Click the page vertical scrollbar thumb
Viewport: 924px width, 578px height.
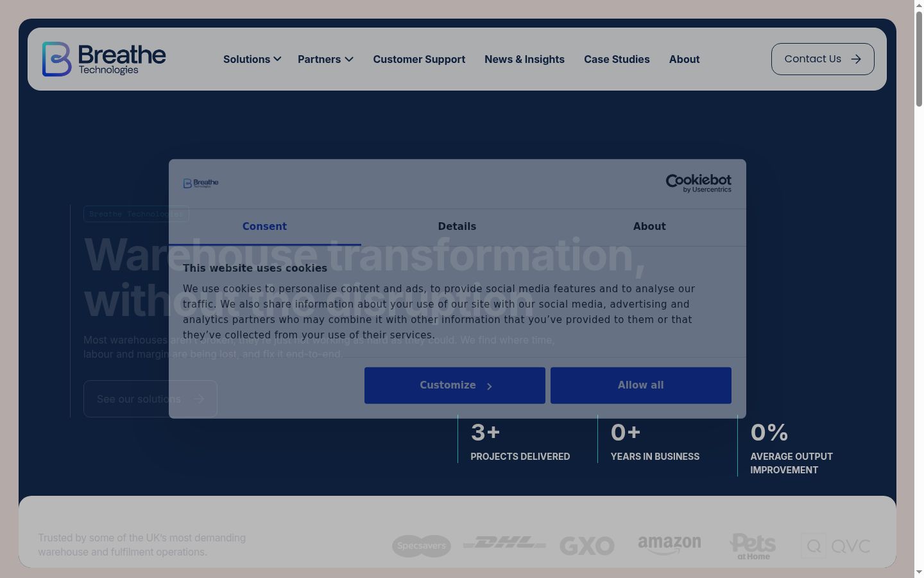[919, 58]
